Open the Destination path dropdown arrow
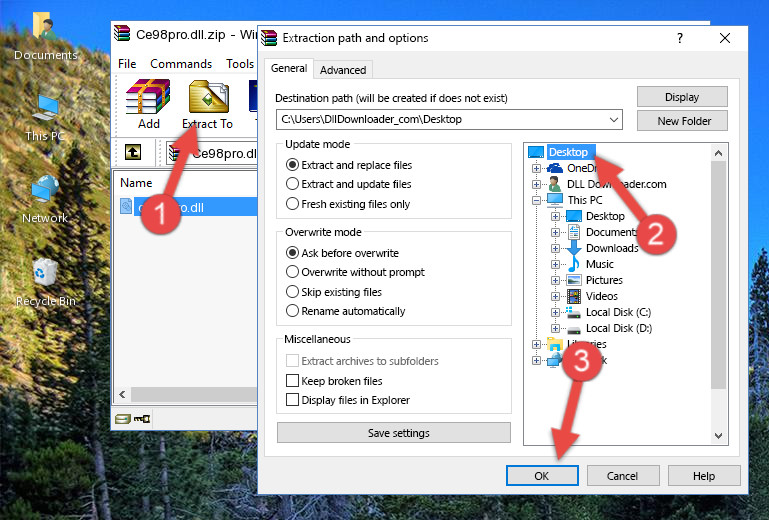The width and height of the screenshot is (769, 520). (x=614, y=120)
